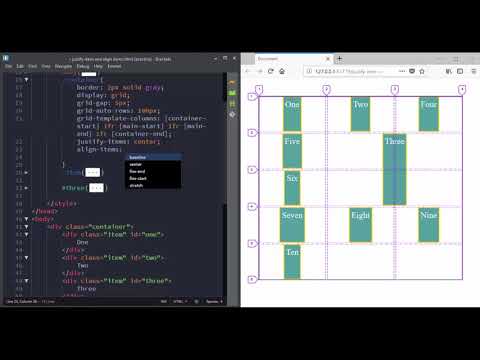
Task: Open the File menu in Brackets
Action: coord(9,66)
